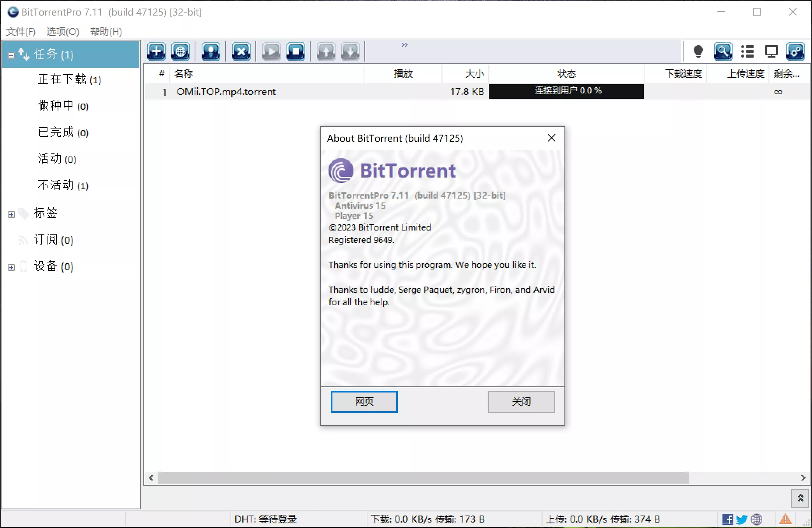Move torrent up the queue
Viewport: 812px width, 528px height.
coord(326,51)
